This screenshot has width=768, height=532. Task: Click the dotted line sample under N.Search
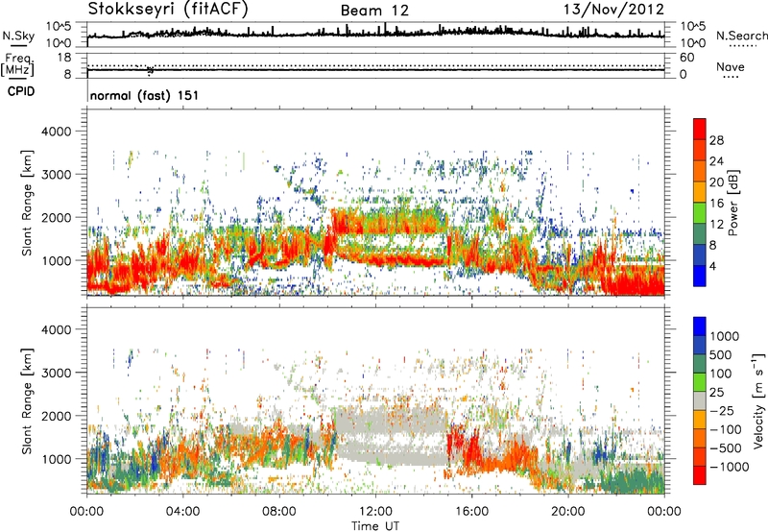743,46
